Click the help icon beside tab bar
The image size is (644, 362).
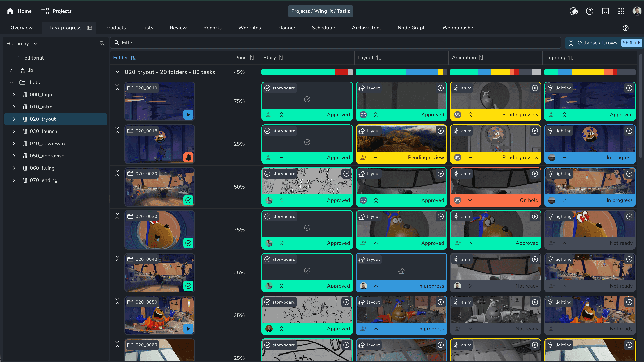625,28
